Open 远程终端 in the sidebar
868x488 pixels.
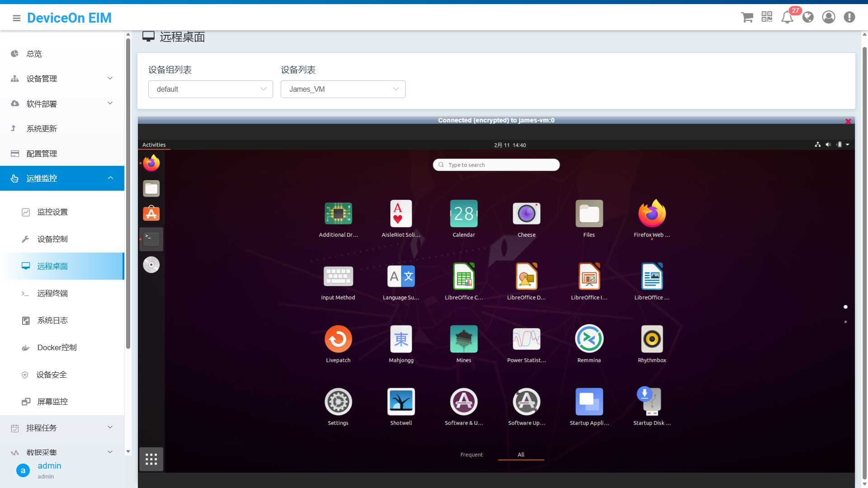coord(52,294)
